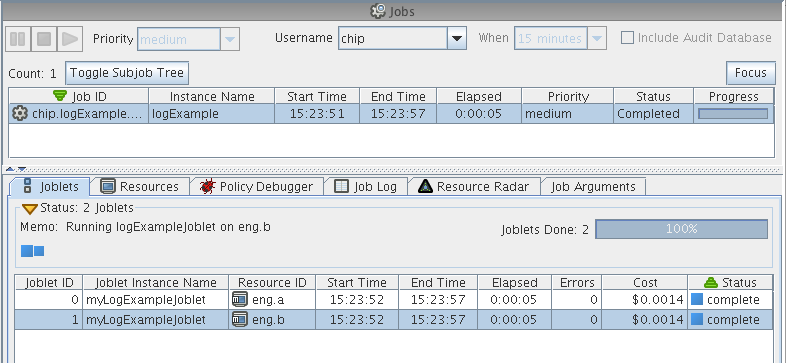Switch to the Resources tab

click(x=139, y=187)
